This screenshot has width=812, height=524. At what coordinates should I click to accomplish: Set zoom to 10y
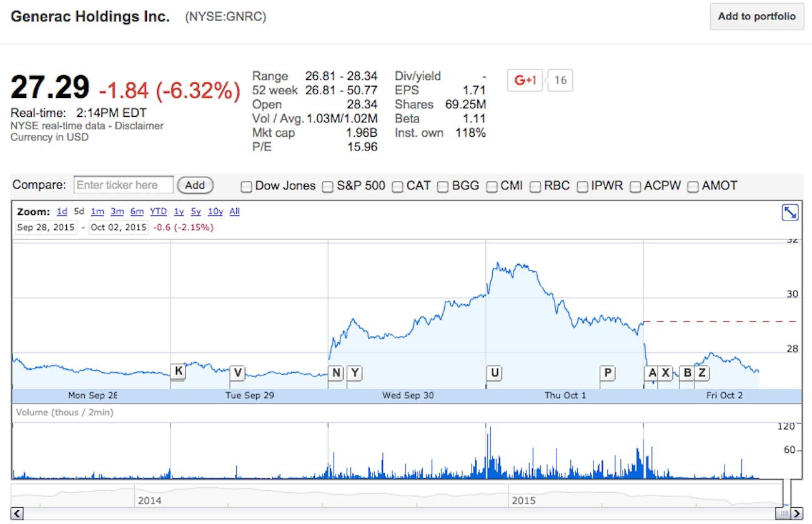[x=215, y=212]
